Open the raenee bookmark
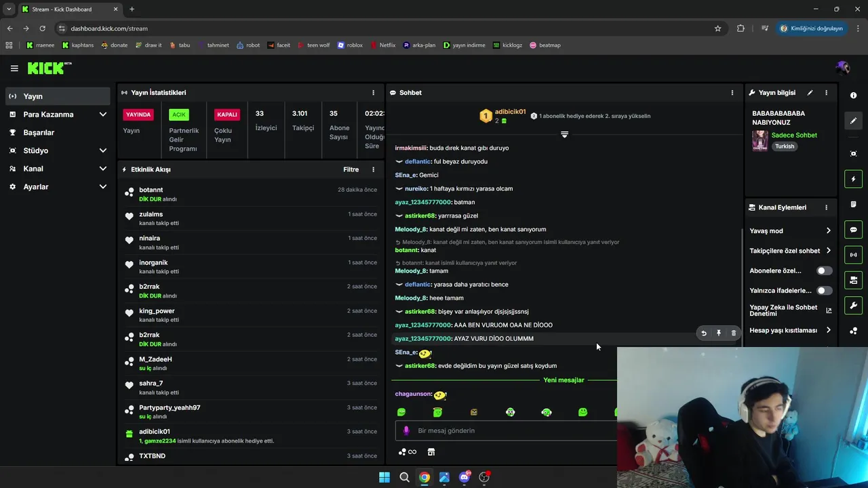Image resolution: width=868 pixels, height=488 pixels. [x=41, y=45]
